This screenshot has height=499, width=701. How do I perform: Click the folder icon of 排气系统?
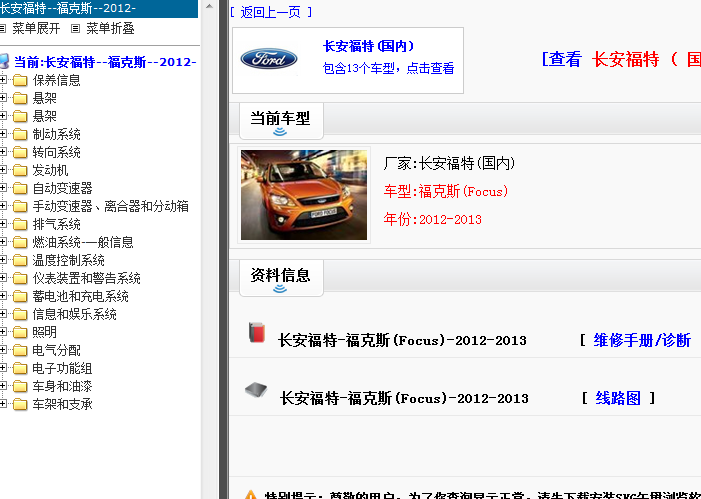(x=20, y=224)
